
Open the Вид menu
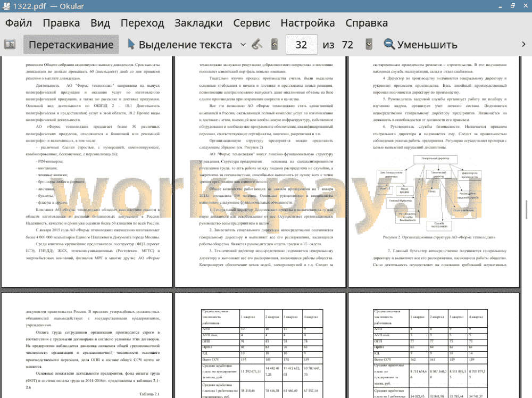pyautogui.click(x=101, y=23)
